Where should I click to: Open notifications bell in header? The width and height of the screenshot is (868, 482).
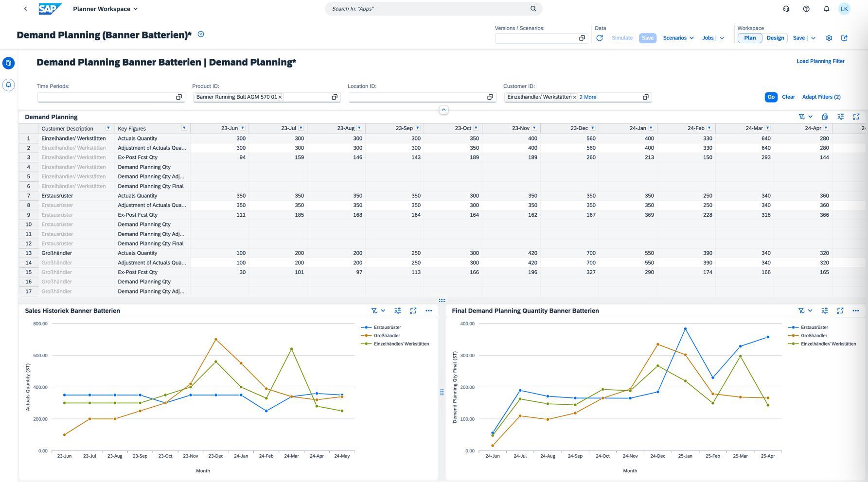[826, 9]
